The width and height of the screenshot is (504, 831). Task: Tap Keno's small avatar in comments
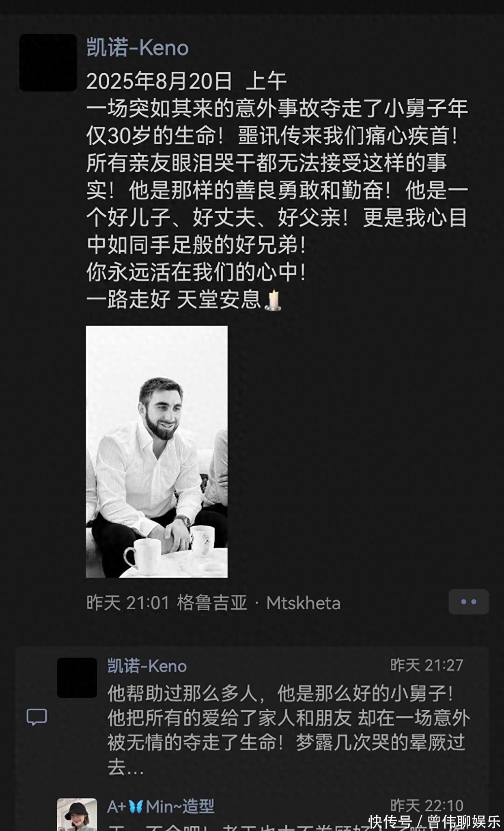pyautogui.click(x=77, y=678)
